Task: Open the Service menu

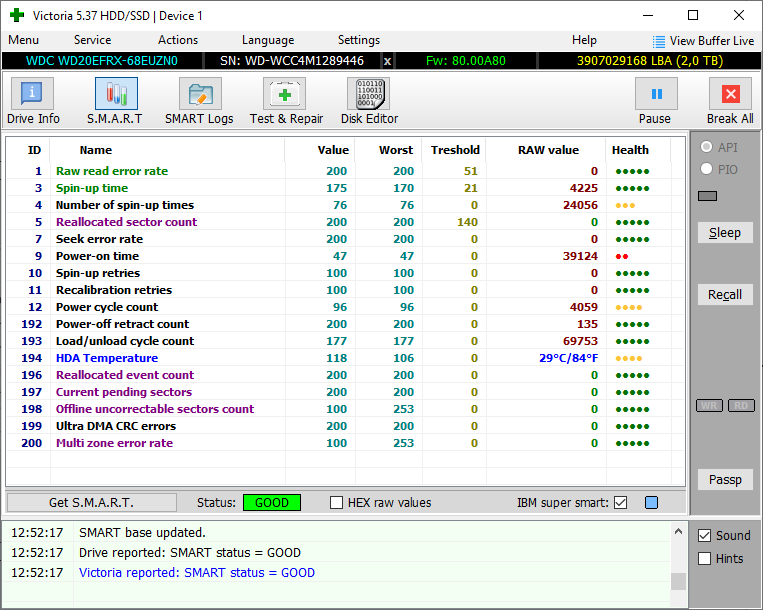Action: 92,40
